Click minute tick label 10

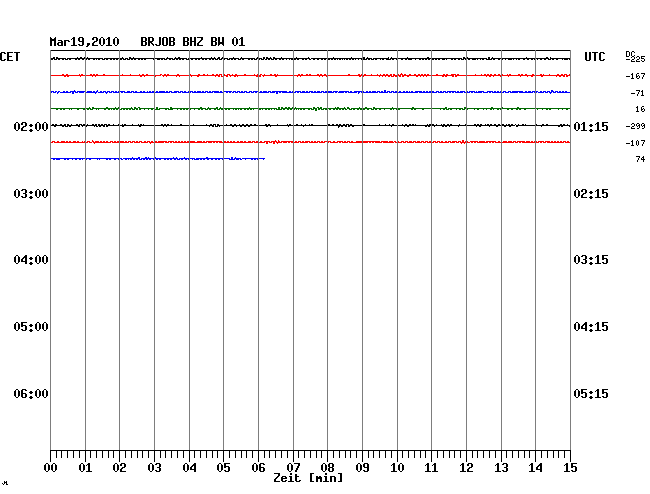coord(397,467)
